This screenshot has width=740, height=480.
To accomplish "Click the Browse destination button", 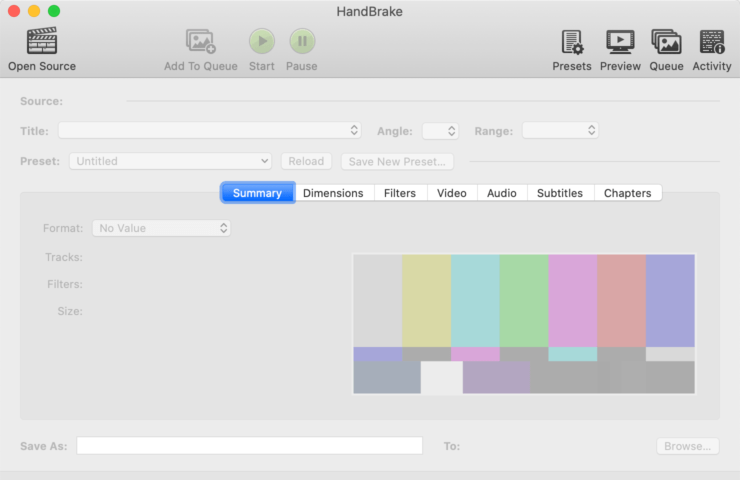I will (x=688, y=446).
